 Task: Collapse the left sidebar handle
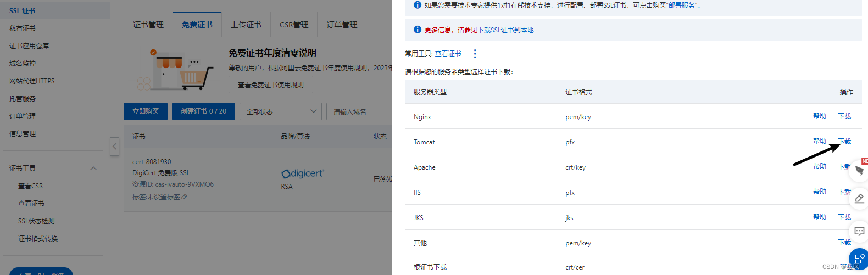[114, 147]
